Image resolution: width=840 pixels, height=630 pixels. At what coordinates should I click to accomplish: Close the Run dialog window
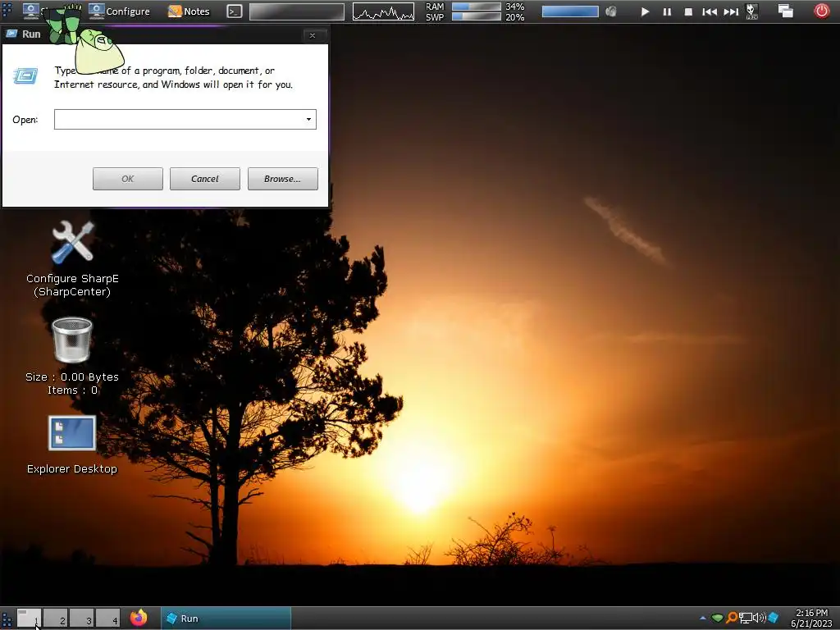click(313, 35)
